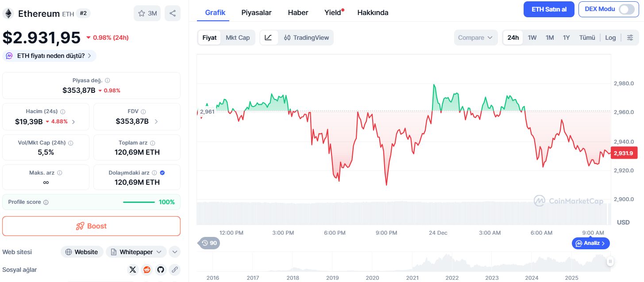Open info icon next to Vol/Mkt Cap (24h)
This screenshot has width=644, height=282.
coord(71,143)
